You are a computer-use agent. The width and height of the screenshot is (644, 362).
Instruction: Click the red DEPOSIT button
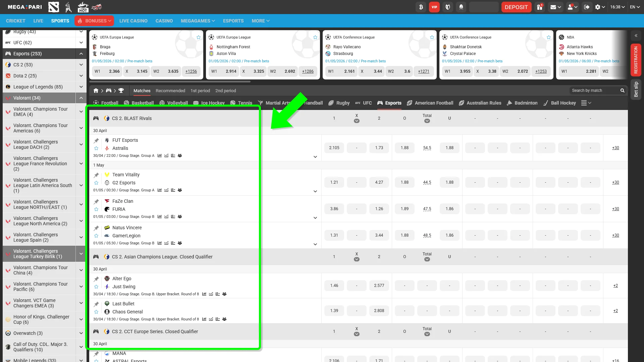(516, 7)
